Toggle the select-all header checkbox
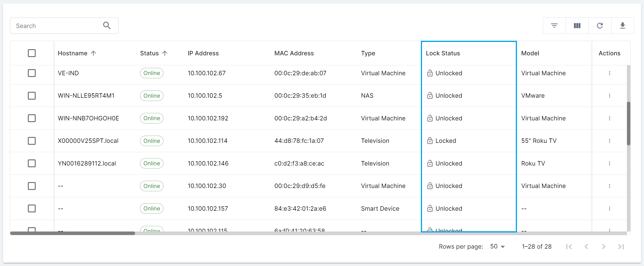 click(x=32, y=53)
